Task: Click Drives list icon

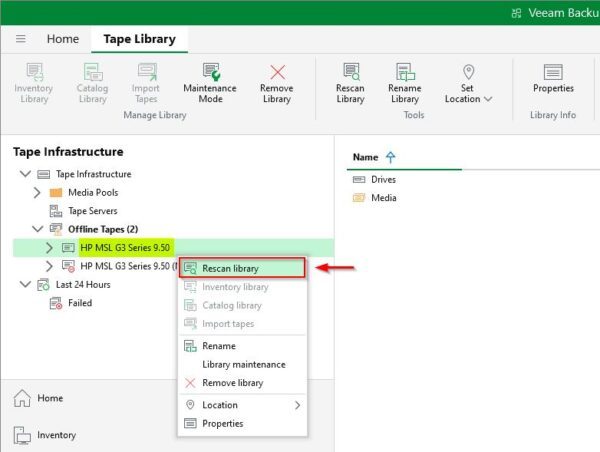Action: [359, 179]
